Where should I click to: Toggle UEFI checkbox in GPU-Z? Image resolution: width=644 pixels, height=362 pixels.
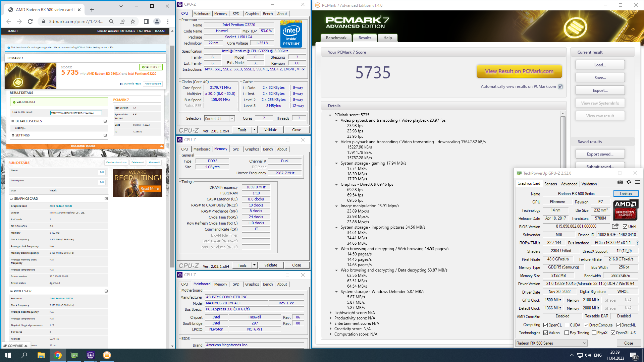pos(625,227)
